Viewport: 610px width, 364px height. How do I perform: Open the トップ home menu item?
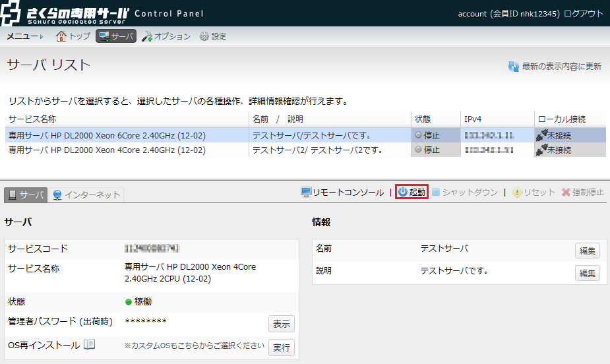click(x=73, y=36)
